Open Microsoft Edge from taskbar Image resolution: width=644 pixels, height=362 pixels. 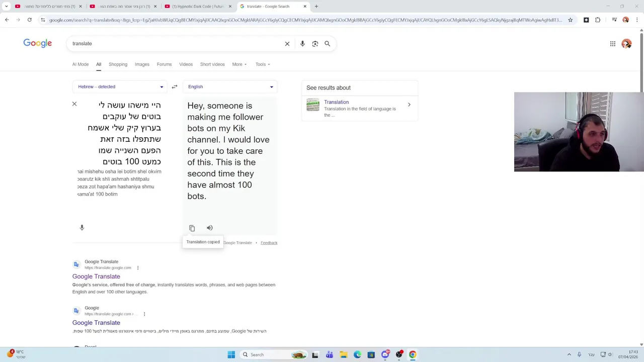357,355
